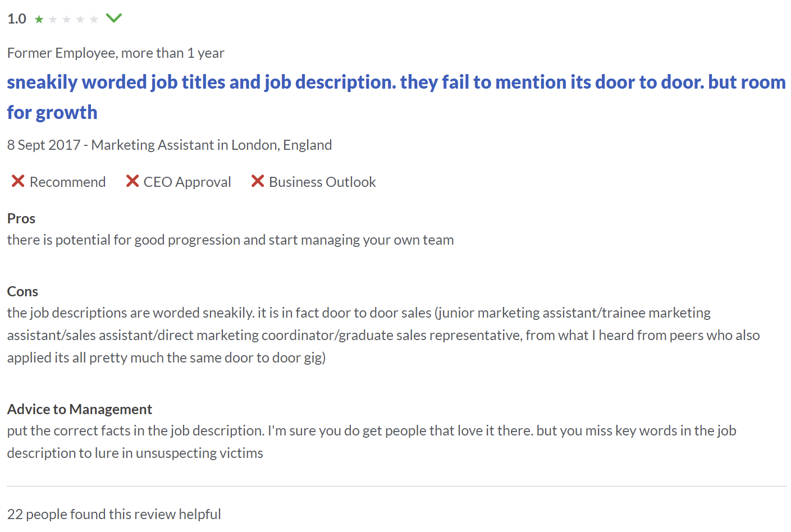791x532 pixels.
Task: Click the Former Employee tenure text
Action: pyautogui.click(x=116, y=53)
